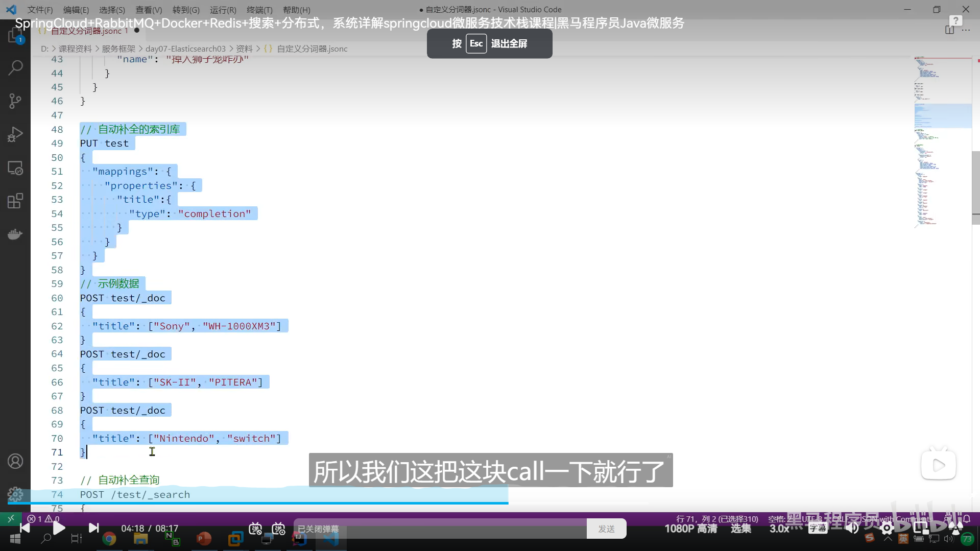
Task: Go to the previous video
Action: point(25,528)
